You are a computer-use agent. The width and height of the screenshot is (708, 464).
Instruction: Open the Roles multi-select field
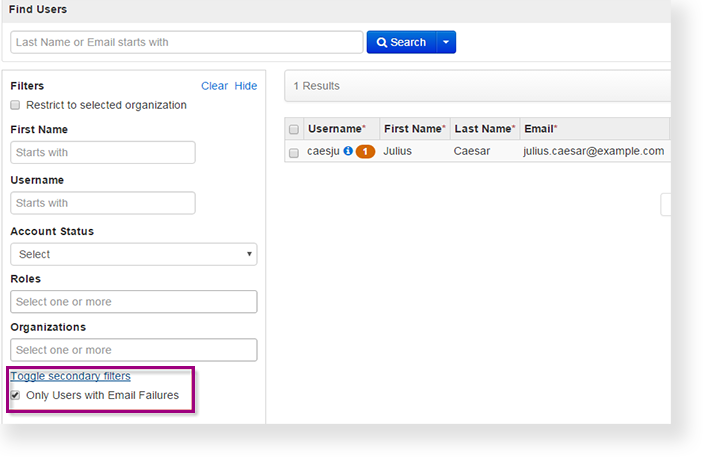pos(133,302)
